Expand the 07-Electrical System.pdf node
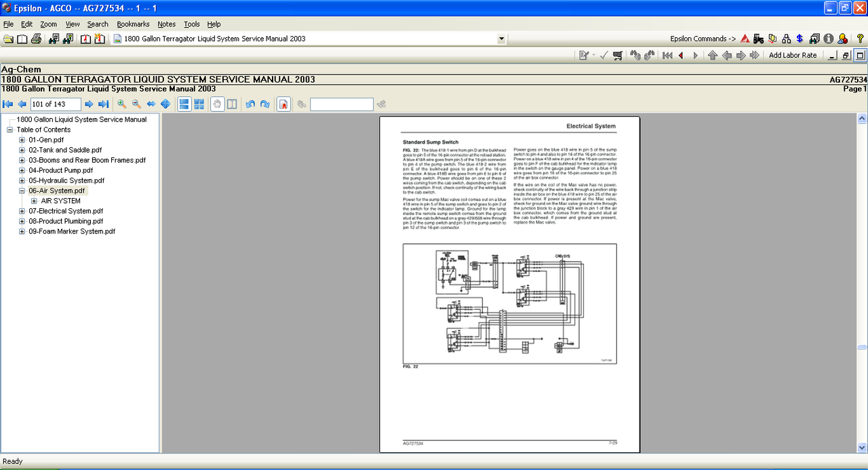The width and height of the screenshot is (868, 470). [x=22, y=211]
